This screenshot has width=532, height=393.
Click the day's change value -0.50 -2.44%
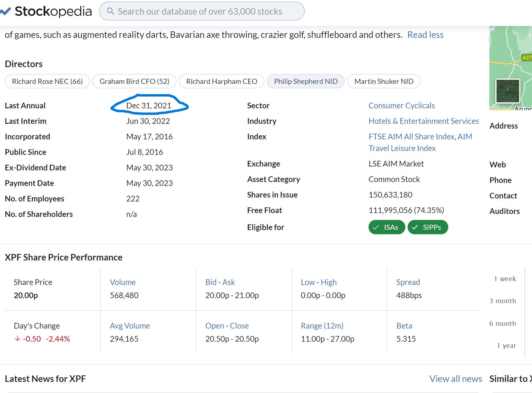42,339
